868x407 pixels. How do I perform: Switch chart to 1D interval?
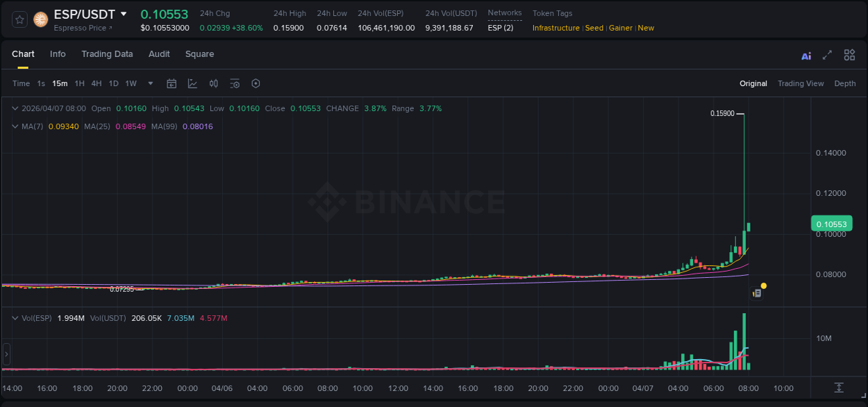point(112,83)
